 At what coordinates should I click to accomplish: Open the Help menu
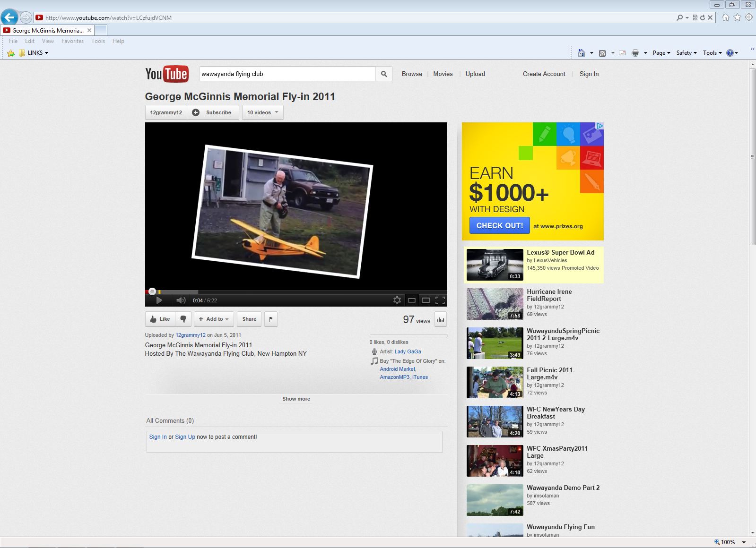[x=118, y=41]
